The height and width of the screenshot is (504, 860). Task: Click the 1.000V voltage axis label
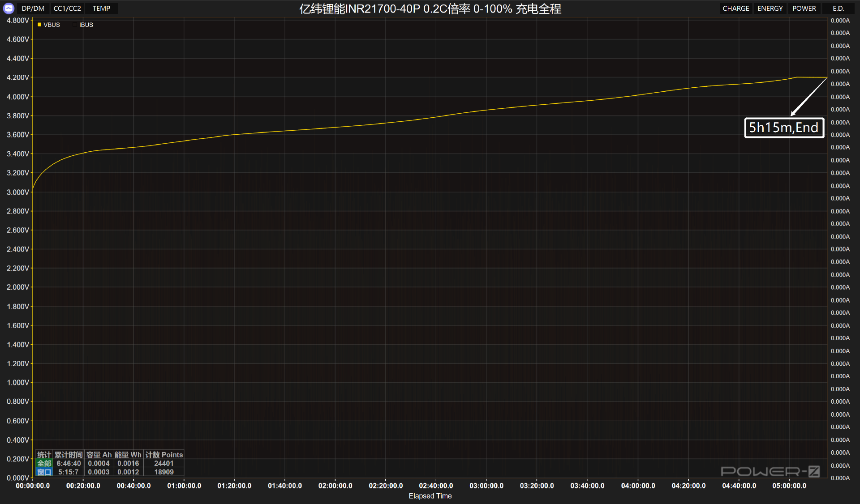point(17,383)
